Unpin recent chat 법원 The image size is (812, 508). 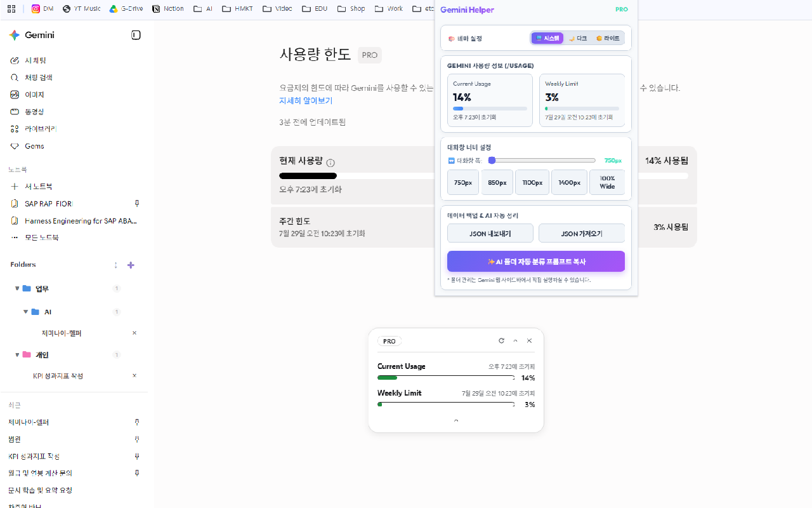coord(136,439)
